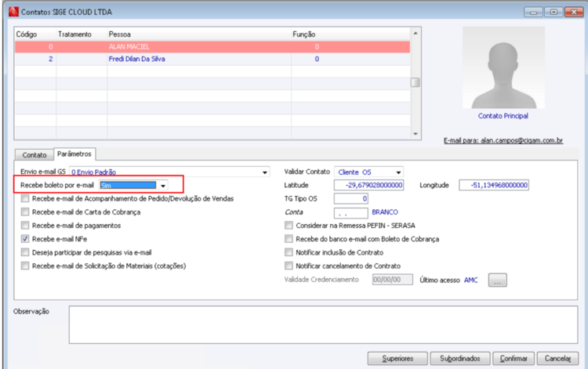The height and width of the screenshot is (369, 588).
Task: Expand the Validar Contato combo box
Action: [x=398, y=172]
